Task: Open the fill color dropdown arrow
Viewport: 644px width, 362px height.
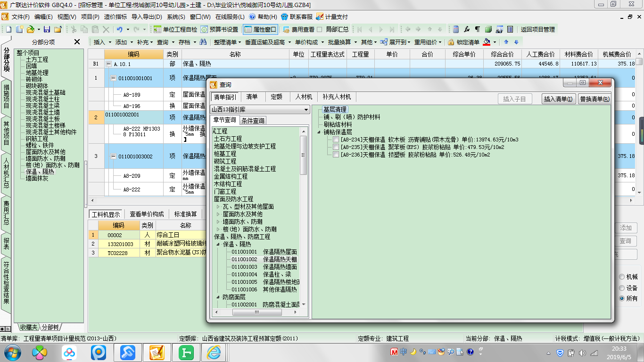Action: coord(495,42)
